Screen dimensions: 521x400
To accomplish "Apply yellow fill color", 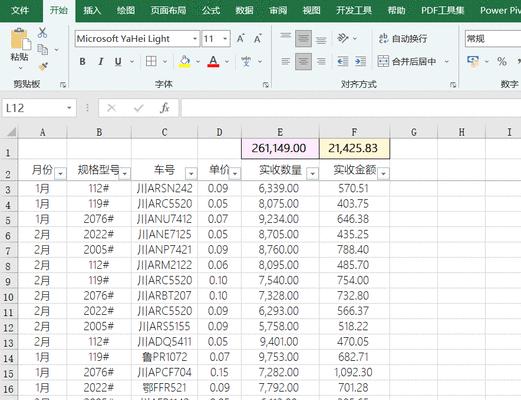I will (185, 61).
